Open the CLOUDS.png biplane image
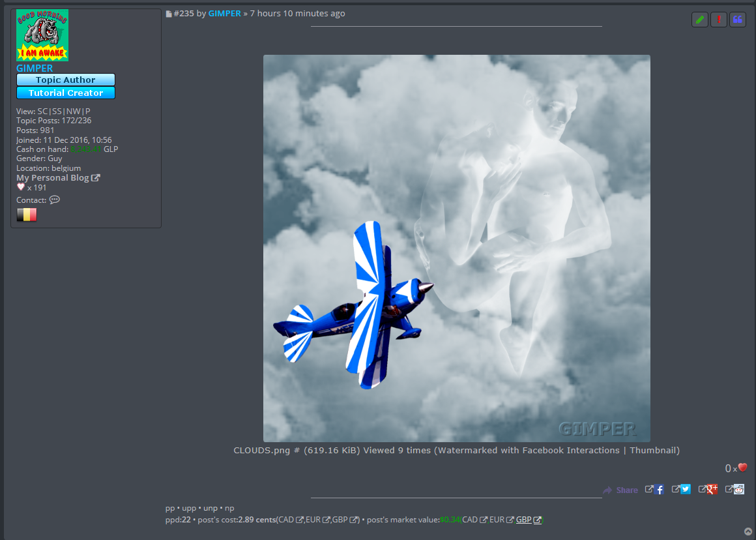 click(457, 248)
